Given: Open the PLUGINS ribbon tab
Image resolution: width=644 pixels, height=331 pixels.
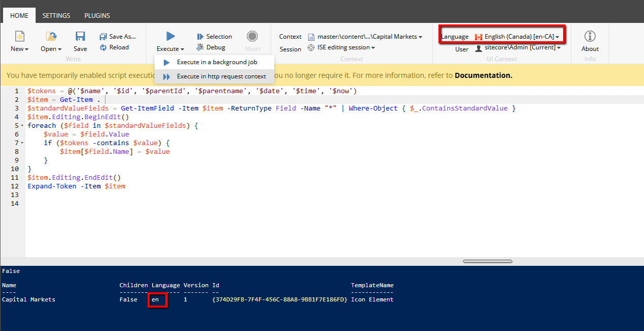Looking at the screenshot, I should (x=97, y=15).
